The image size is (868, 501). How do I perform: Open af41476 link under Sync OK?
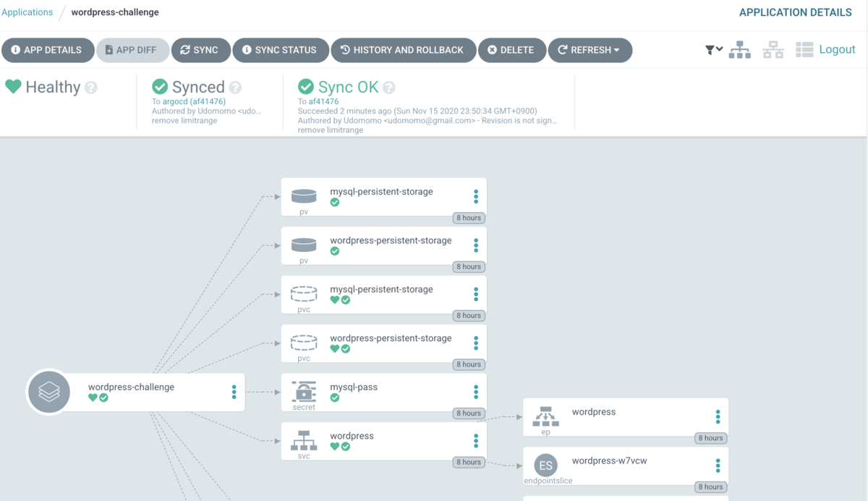(323, 102)
